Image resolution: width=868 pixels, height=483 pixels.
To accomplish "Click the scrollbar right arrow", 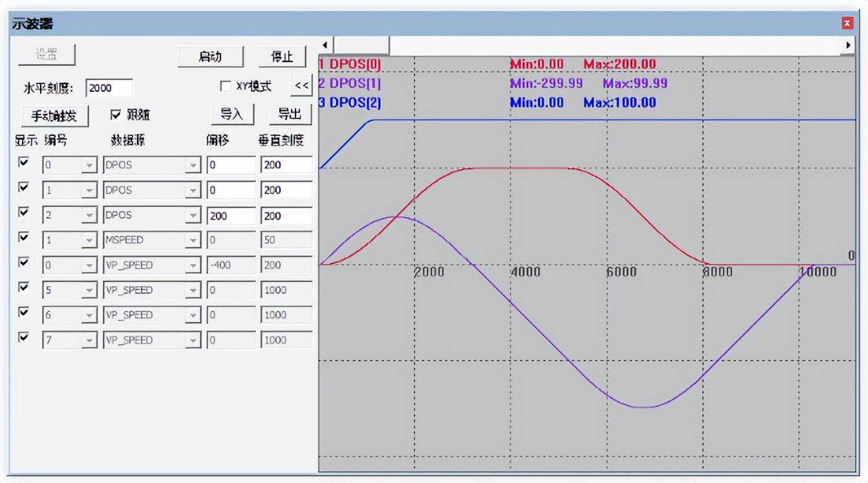I will click(x=849, y=45).
